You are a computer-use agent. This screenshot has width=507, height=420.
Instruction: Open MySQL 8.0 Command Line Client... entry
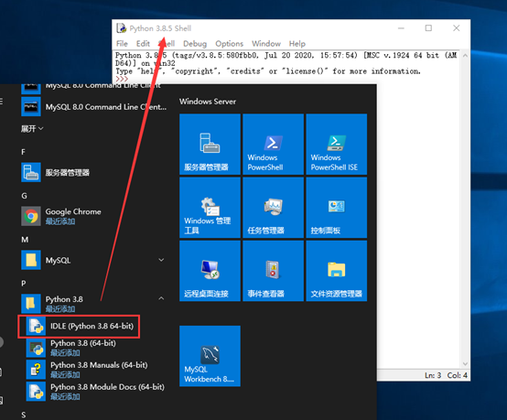[93, 107]
